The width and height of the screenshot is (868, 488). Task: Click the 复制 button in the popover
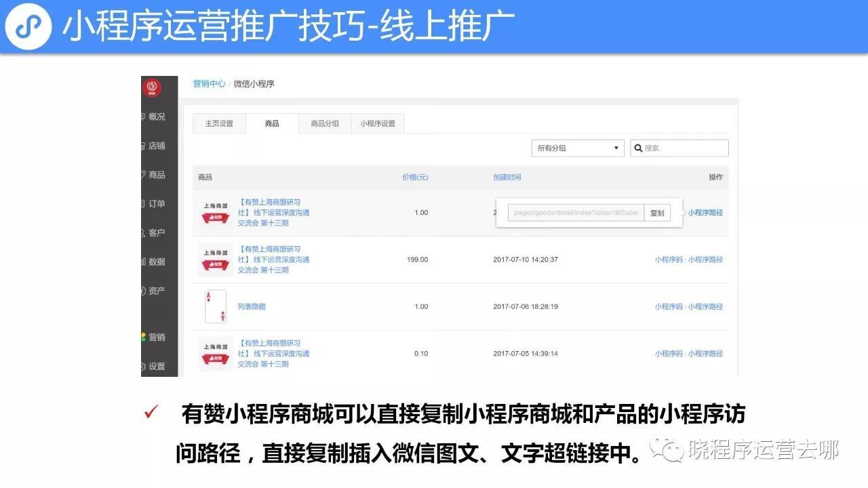click(657, 212)
